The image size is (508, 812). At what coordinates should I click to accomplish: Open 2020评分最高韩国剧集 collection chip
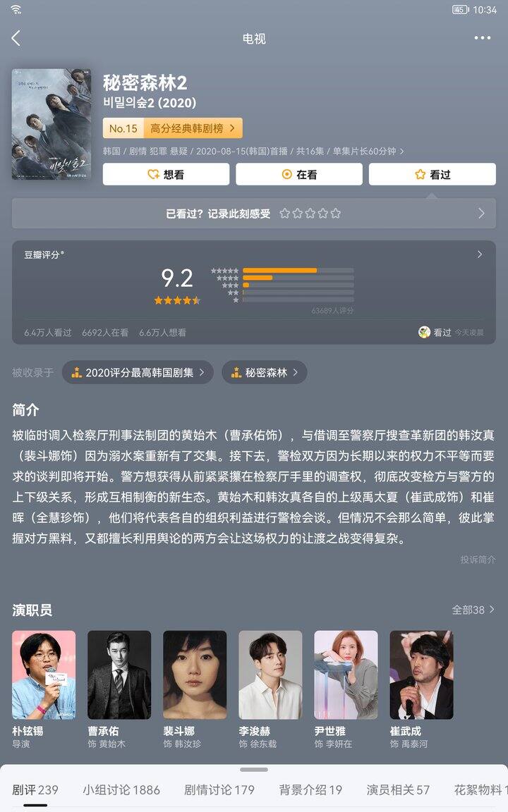(x=138, y=372)
